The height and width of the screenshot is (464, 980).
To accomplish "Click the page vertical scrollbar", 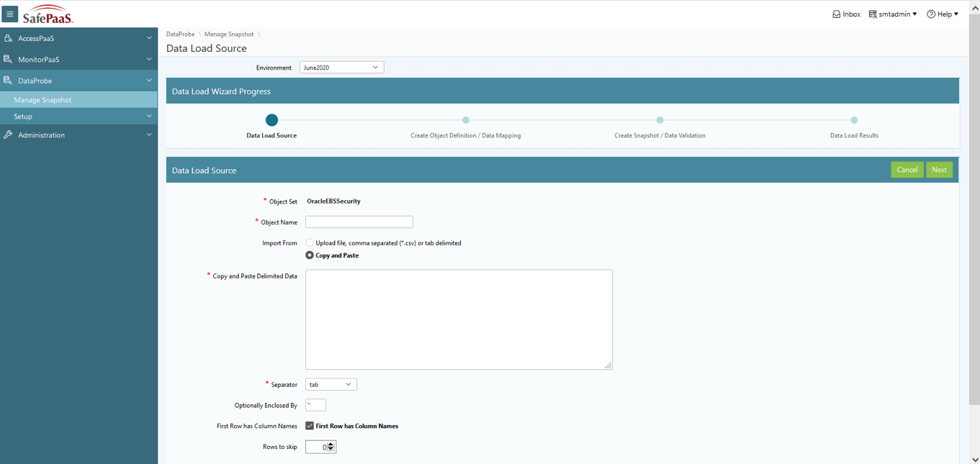I will point(974,209).
